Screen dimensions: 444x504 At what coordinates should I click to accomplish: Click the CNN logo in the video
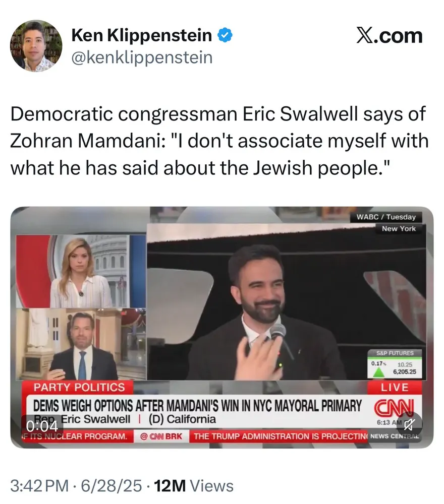pos(394,407)
